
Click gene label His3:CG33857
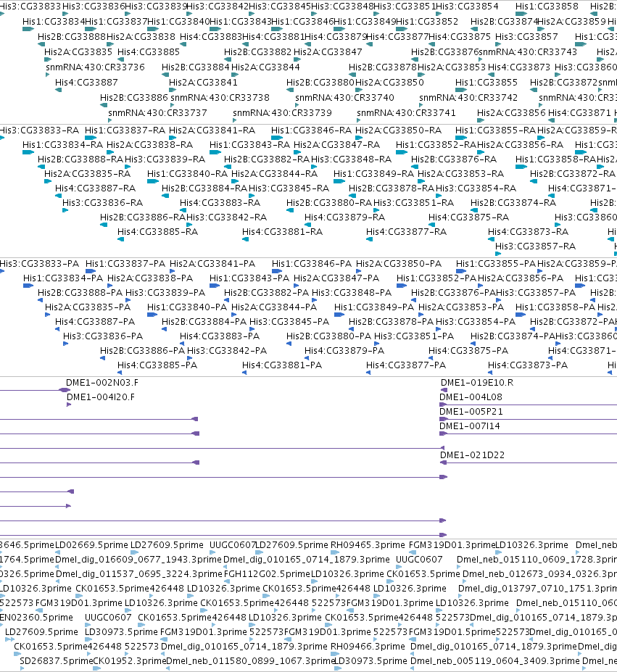click(526, 37)
